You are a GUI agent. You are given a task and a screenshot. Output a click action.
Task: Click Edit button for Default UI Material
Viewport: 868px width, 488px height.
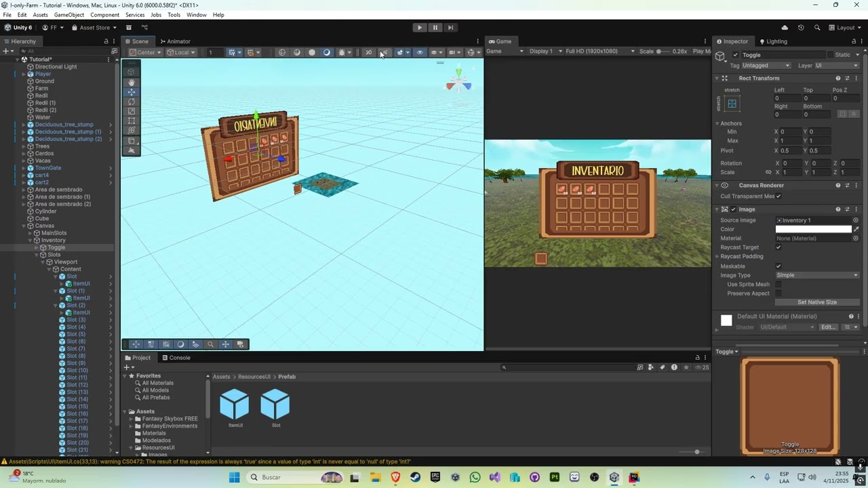point(828,327)
